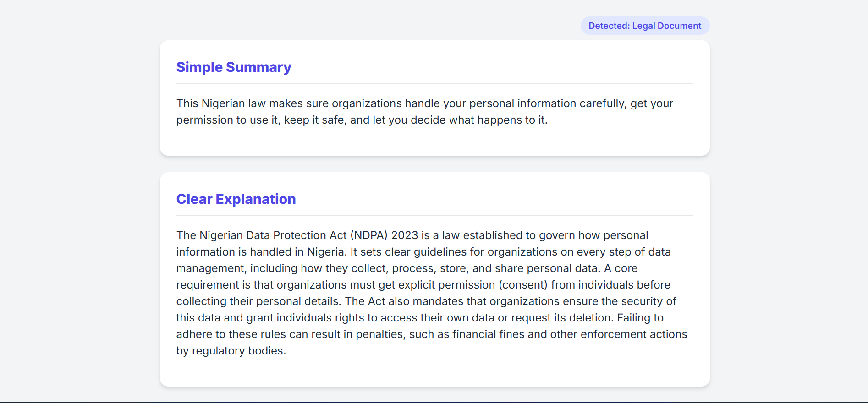Click the (NDPA) acronym in explanation
The image size is (868, 403).
tap(369, 235)
